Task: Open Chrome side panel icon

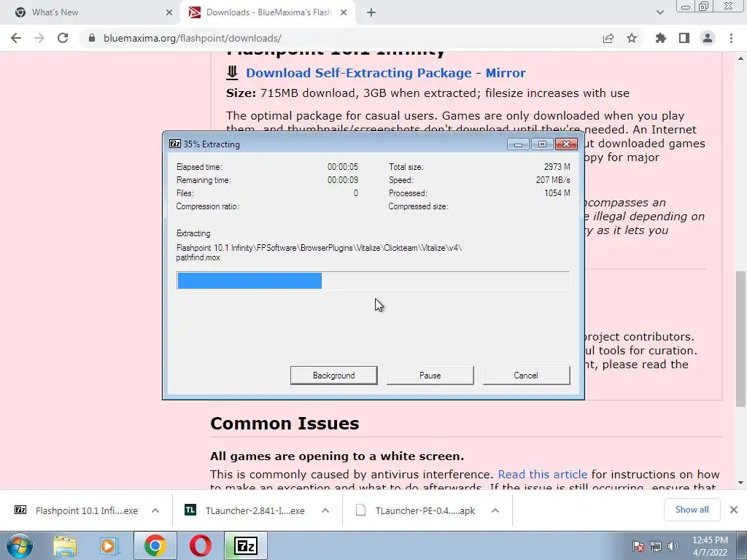Action: 684,38
